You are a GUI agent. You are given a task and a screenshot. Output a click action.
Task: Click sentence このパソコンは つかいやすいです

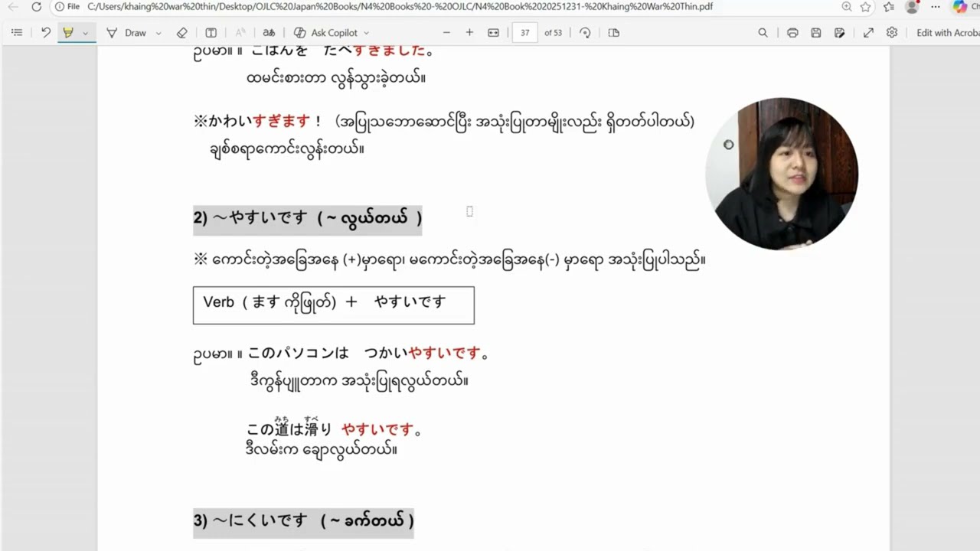point(367,354)
